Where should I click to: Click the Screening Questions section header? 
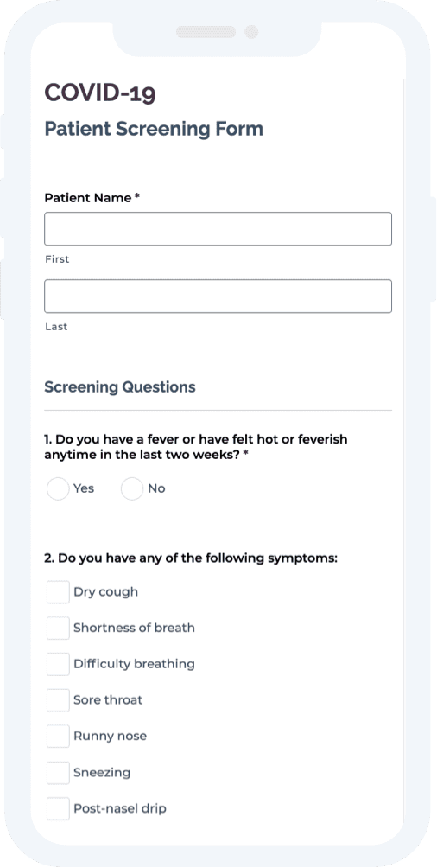click(x=120, y=387)
